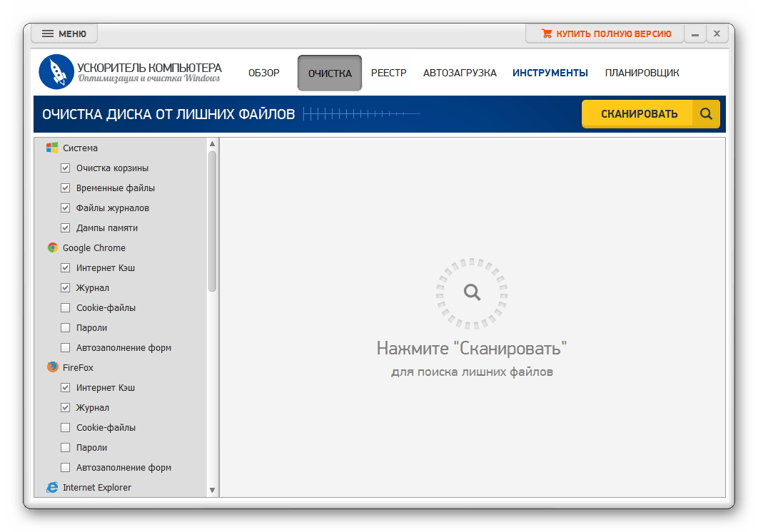This screenshot has height=532, width=758.
Task: Click the list scrollbar up arrow
Action: coord(212,144)
